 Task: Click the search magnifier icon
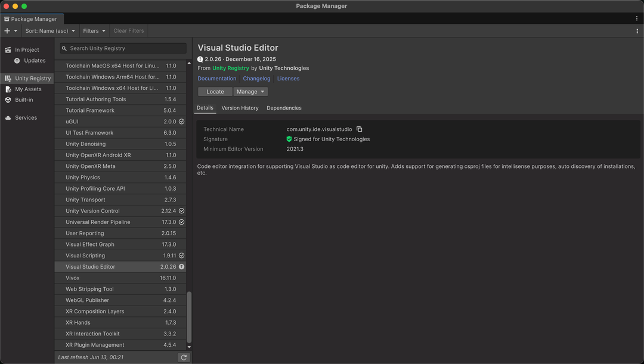pos(64,48)
